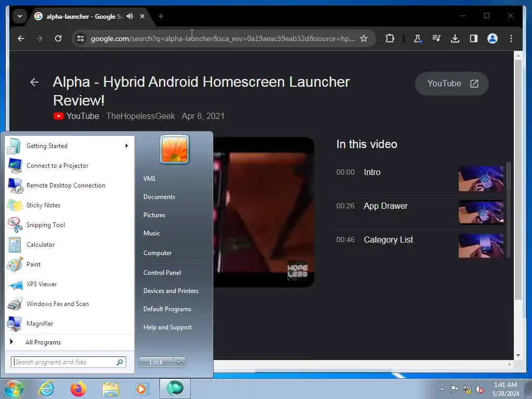
Task: Bookmark this page with the star icon
Action: click(364, 38)
